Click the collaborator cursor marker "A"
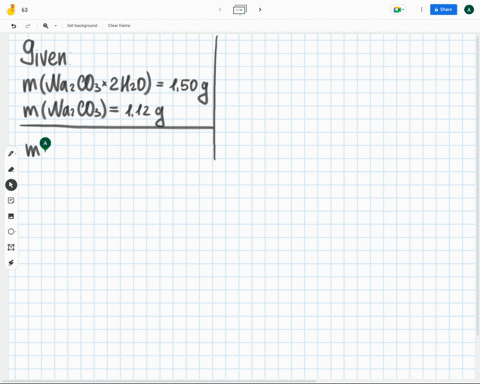 tap(45, 144)
